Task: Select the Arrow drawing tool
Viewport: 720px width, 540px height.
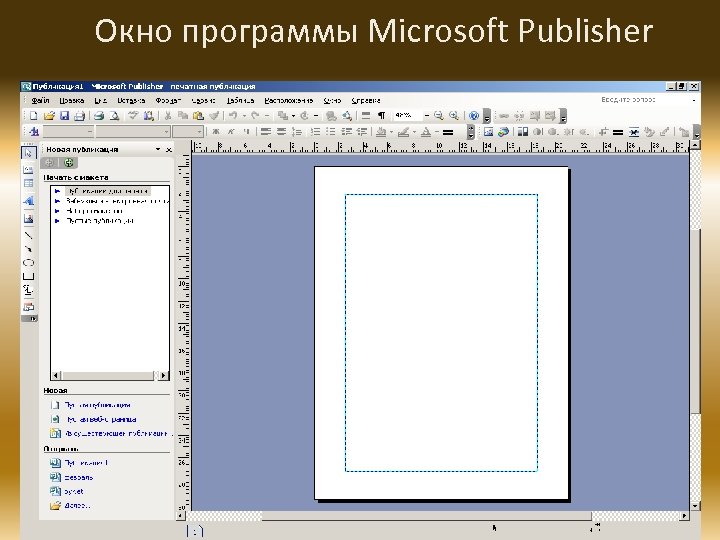Action: (28, 249)
